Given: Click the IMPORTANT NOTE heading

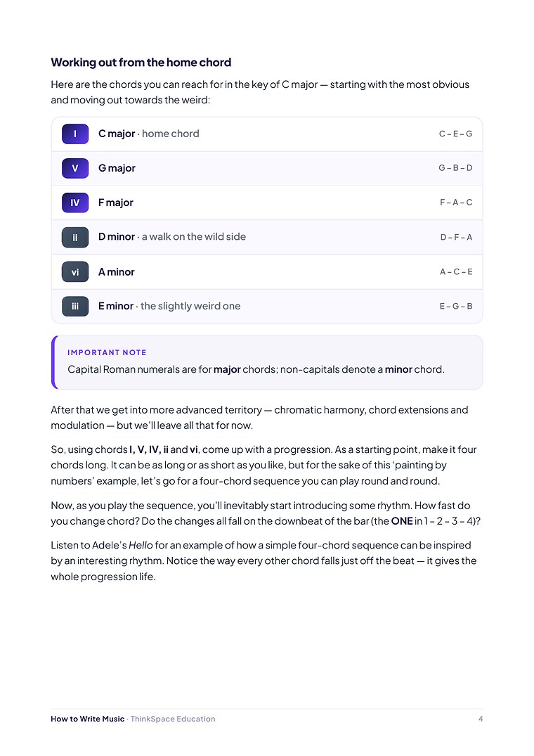Looking at the screenshot, I should click(107, 352).
